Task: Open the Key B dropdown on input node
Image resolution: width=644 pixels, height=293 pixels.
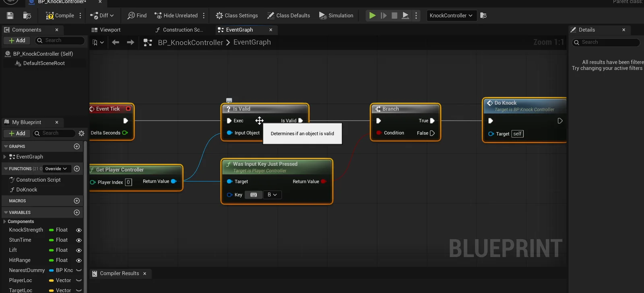Action: point(272,195)
